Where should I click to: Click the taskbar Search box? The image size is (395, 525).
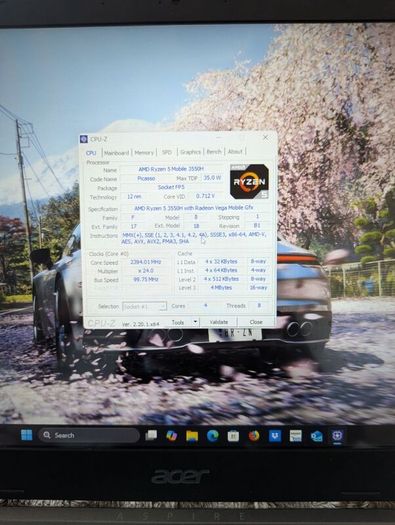click(x=89, y=435)
